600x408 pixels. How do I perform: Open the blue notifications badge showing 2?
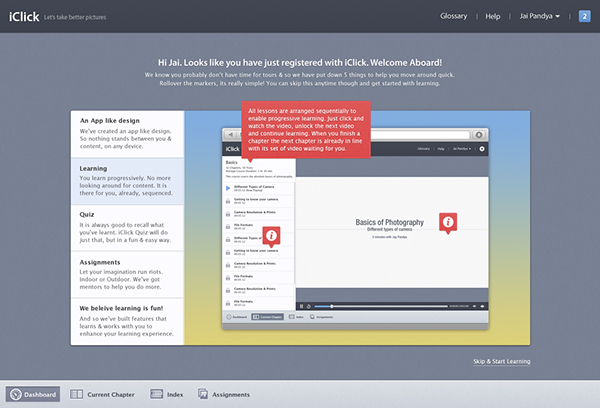584,16
